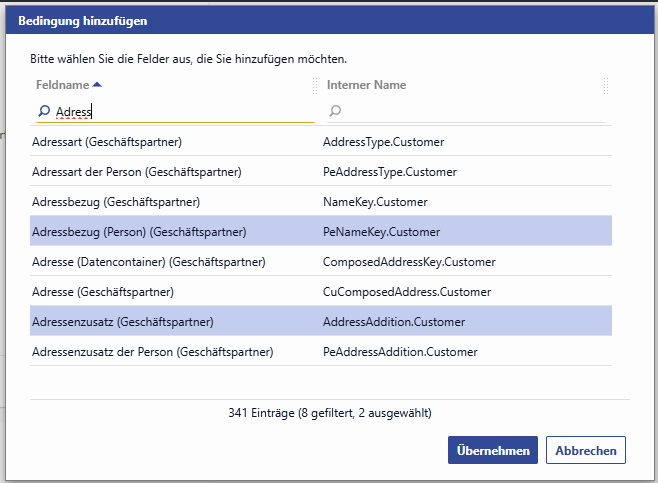The image size is (658, 483).
Task: Deselect Adressbezug (Person) (Geschäftspartner) row
Action: click(x=321, y=232)
